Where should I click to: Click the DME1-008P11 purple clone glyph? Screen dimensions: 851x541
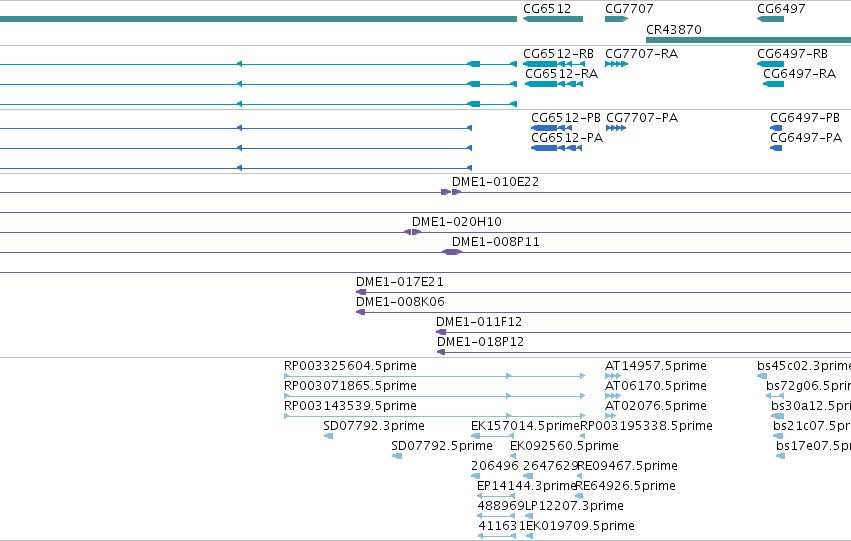pos(452,252)
